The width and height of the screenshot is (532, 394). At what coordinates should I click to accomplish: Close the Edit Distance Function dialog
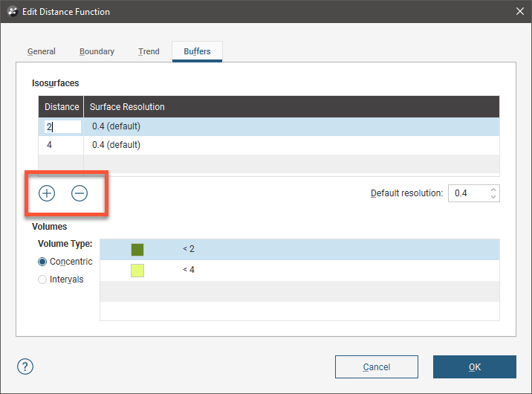[519, 11]
